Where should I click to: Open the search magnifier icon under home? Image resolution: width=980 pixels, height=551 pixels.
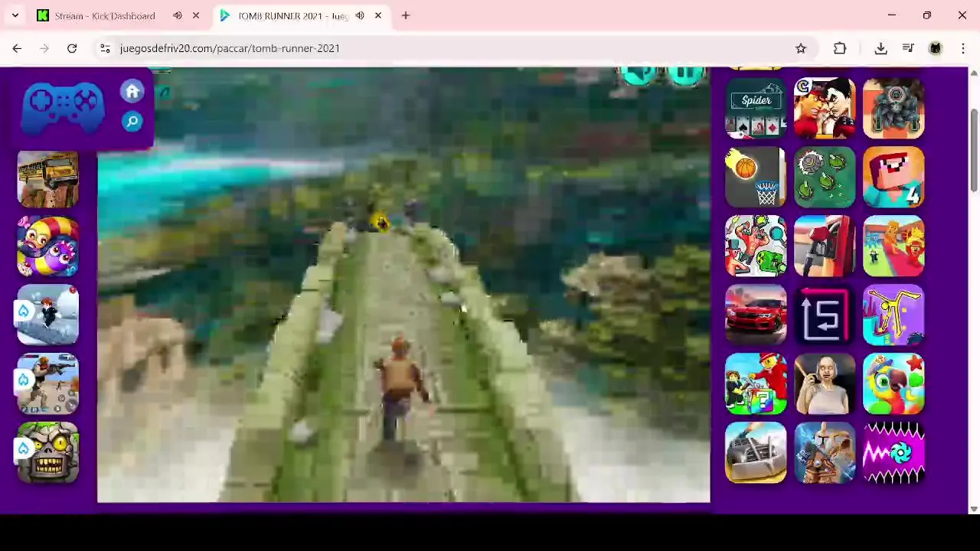click(x=132, y=122)
